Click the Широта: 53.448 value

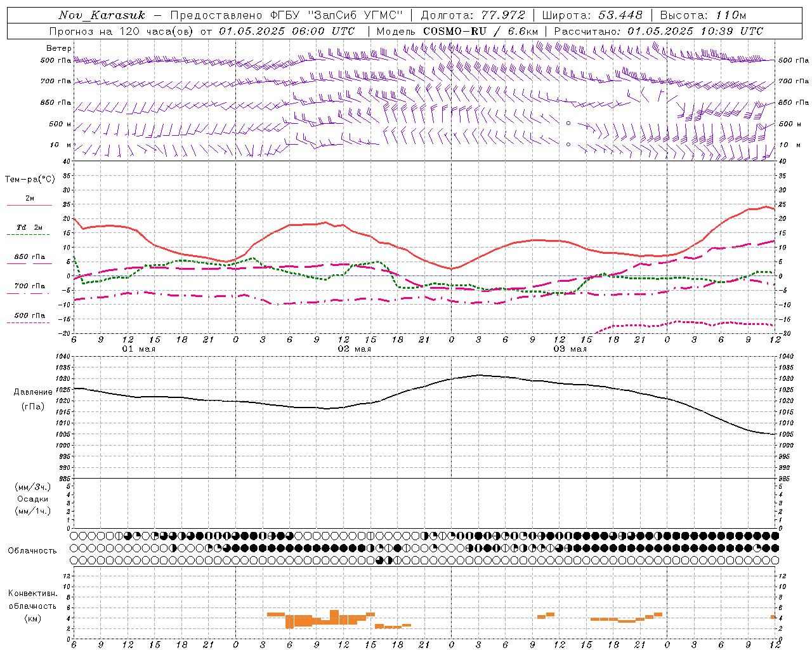pyautogui.click(x=593, y=15)
